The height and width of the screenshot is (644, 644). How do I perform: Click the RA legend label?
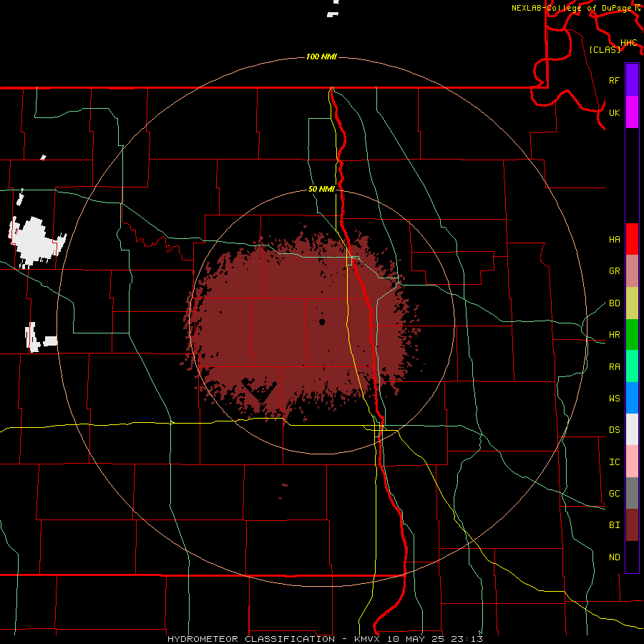614,367
